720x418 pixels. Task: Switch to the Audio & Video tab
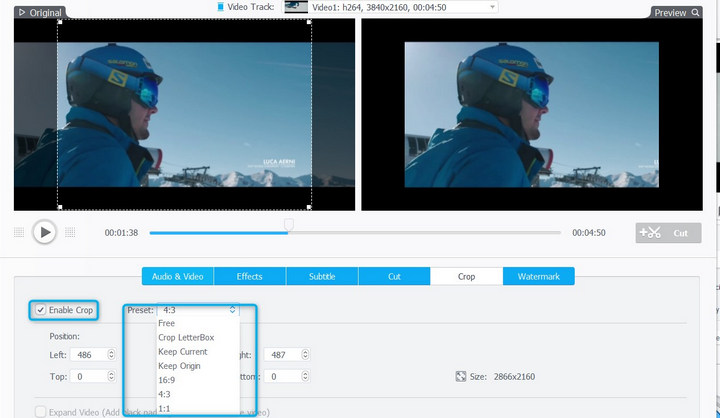177,276
